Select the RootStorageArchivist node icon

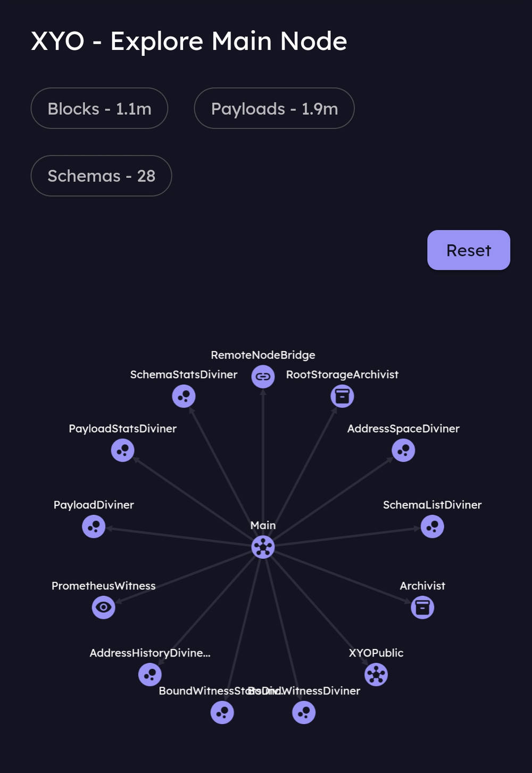pos(342,396)
